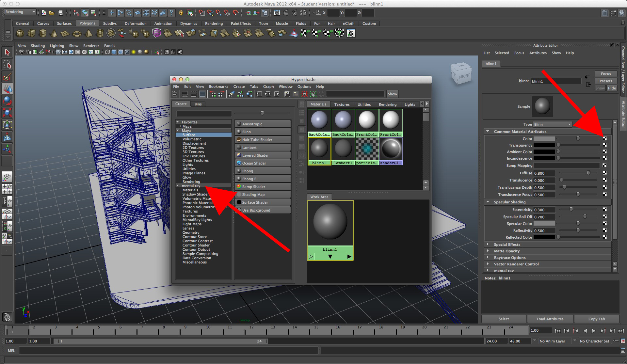
Task: Open the viewport Shading menu
Action: 38,46
